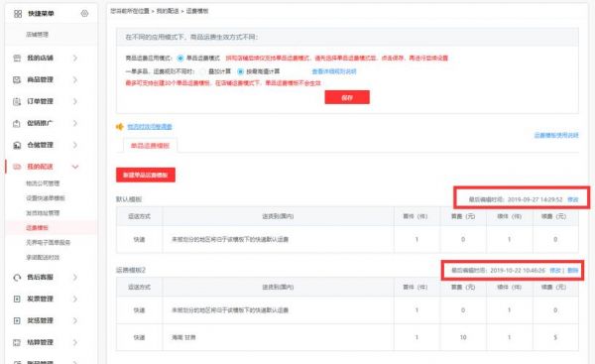Click the 运费模板2 section title
This screenshot has height=364, width=595.
131,270
